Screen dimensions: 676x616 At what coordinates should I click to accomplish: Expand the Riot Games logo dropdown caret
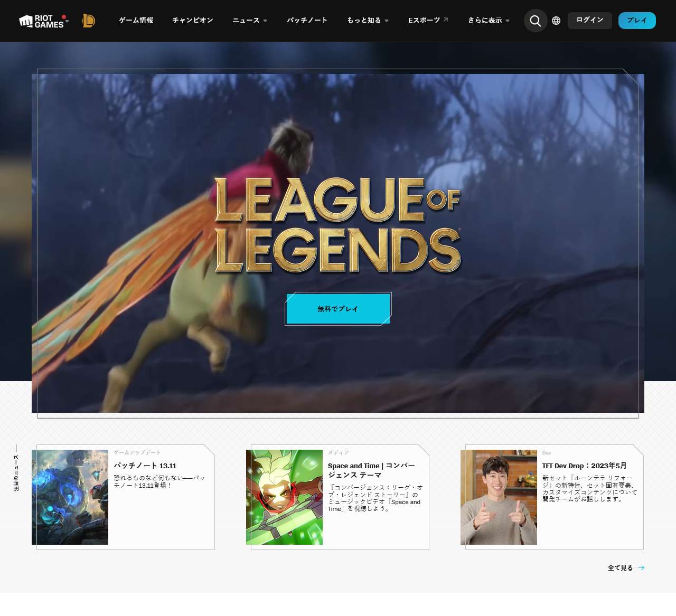pyautogui.click(x=67, y=21)
